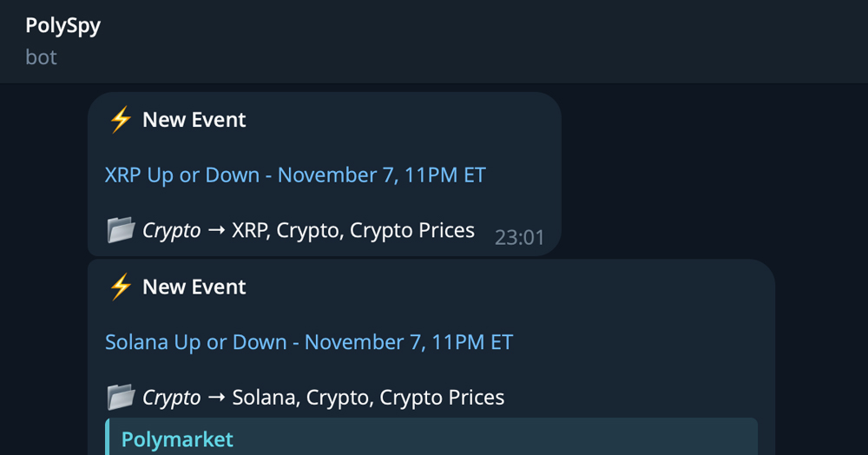Click the folder icon in the Solana message
The width and height of the screenshot is (868, 455).
[121, 398]
